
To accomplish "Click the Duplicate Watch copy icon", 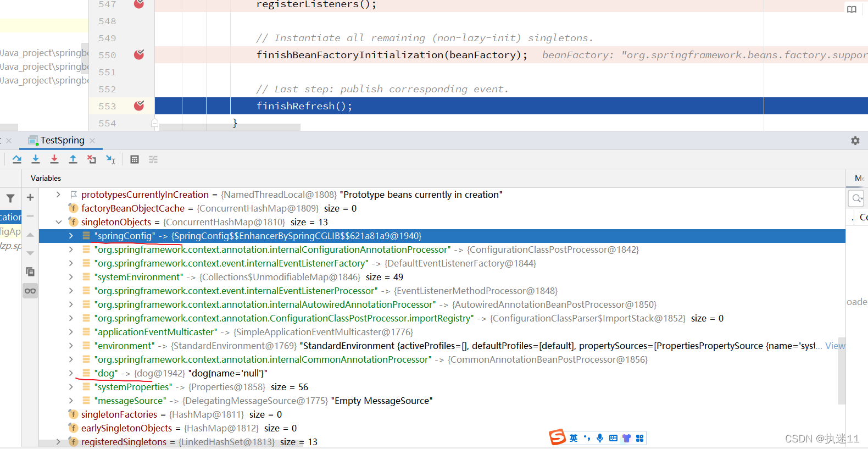I will pos(30,272).
